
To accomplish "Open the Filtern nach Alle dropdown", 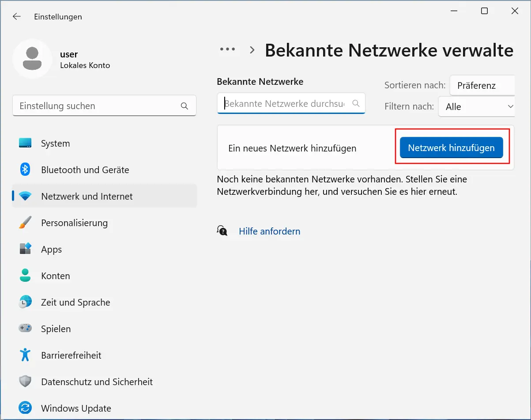I will point(478,107).
